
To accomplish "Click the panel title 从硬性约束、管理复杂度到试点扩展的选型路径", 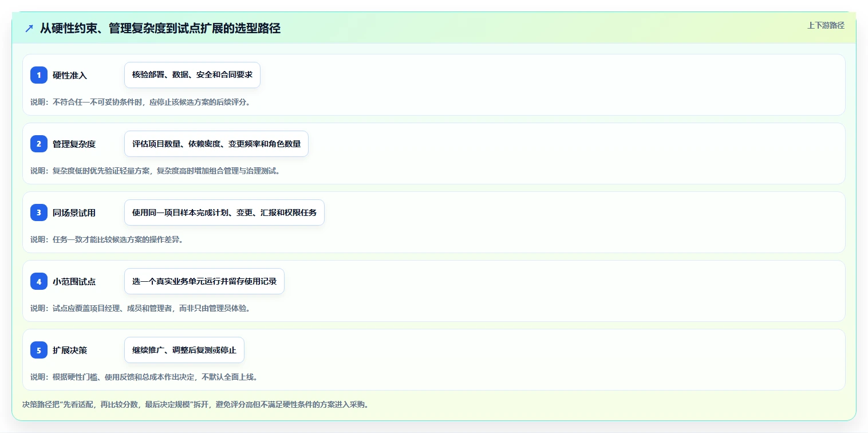I will (x=160, y=29).
